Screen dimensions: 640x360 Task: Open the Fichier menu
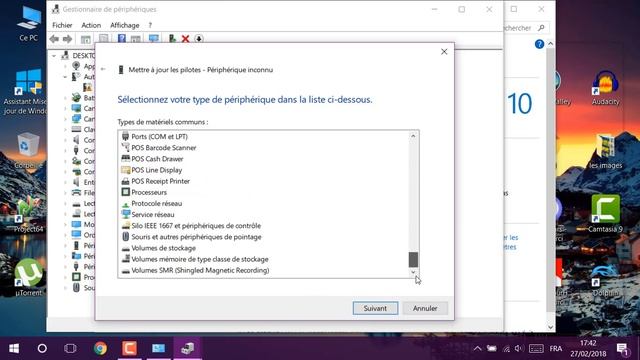click(x=62, y=25)
